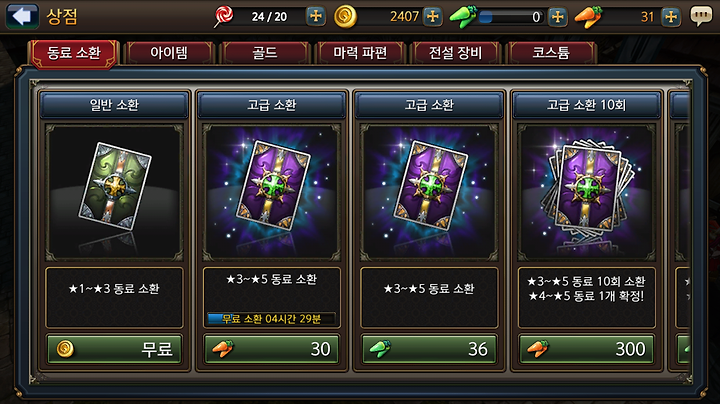Tap the gold coin currency icon
Viewport: 720px width, 404px height.
pyautogui.click(x=345, y=17)
